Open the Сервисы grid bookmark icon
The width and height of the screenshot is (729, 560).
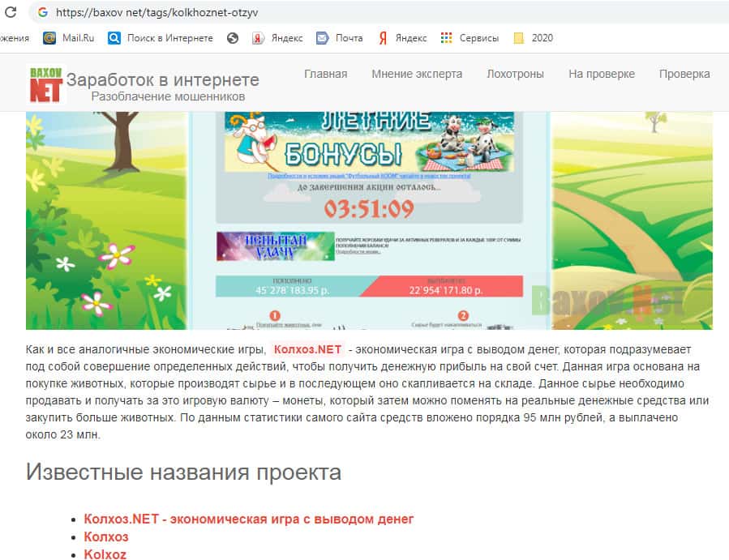click(x=446, y=38)
